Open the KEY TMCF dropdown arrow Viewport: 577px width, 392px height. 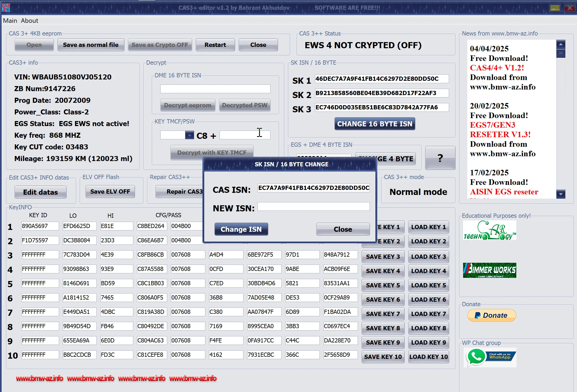pos(189,135)
